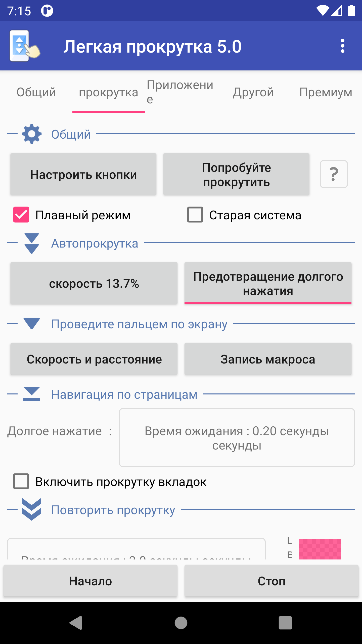Open the Время ожидания 0.20 секунды selector
Viewport: 362px width, 644px height.
click(x=237, y=438)
